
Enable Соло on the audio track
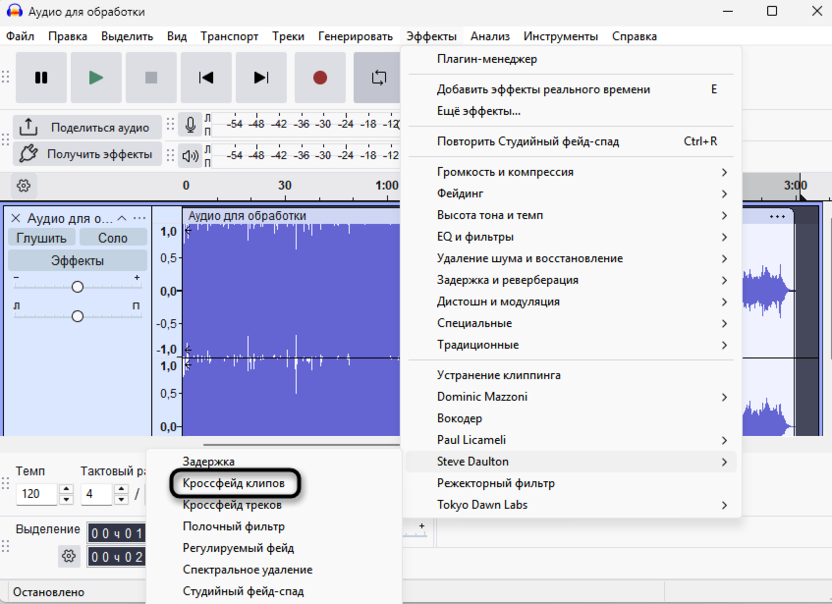112,238
